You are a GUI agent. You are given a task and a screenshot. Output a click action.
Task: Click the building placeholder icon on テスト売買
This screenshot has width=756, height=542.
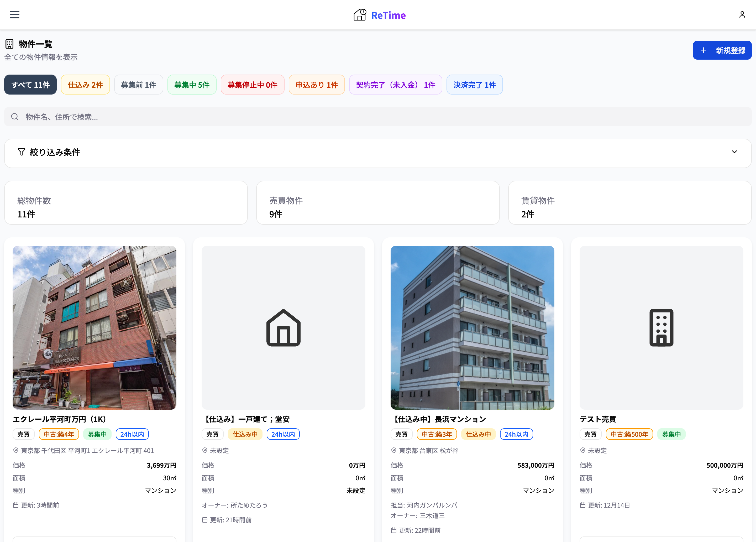click(661, 327)
